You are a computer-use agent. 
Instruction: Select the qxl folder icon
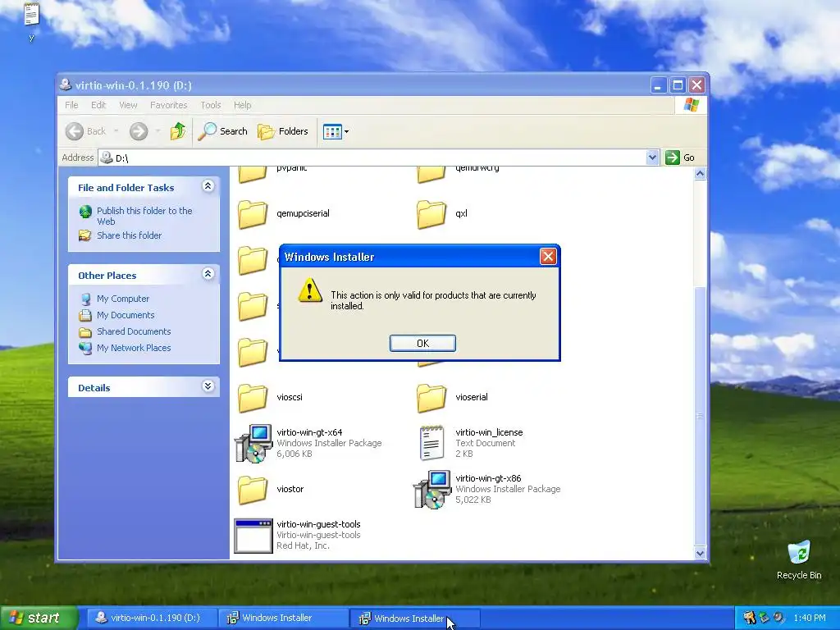point(431,213)
